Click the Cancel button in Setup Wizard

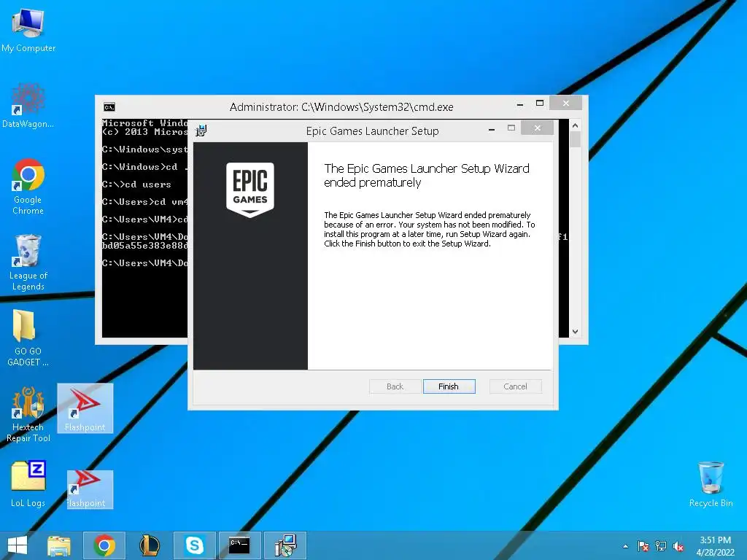pos(516,386)
